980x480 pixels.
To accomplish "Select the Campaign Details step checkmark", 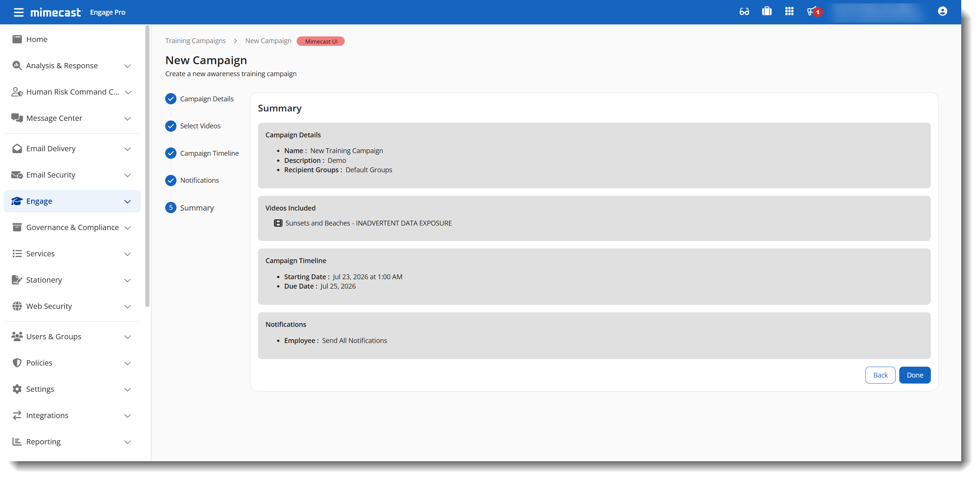I will tap(170, 98).
